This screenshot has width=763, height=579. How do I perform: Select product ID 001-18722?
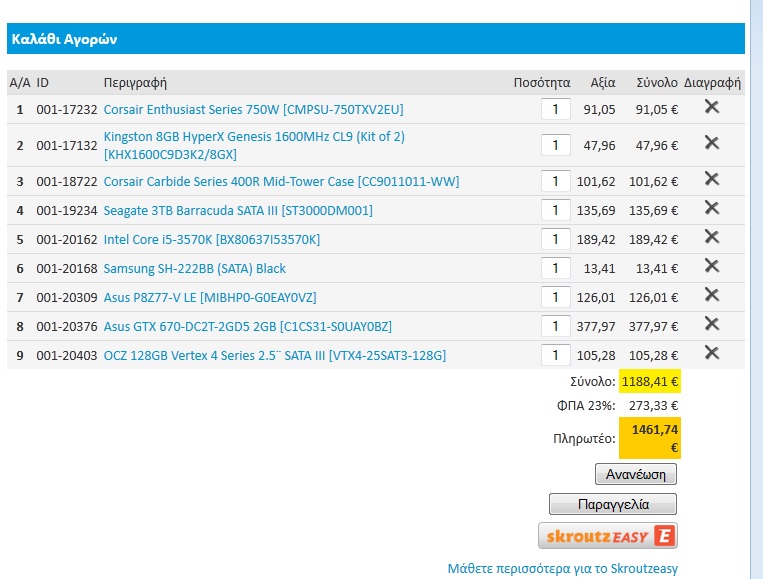[67, 181]
